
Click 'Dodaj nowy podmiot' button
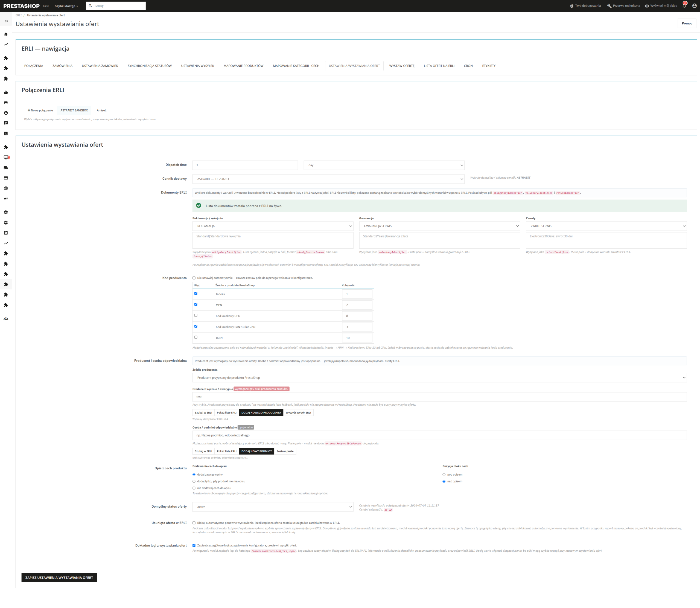256,451
